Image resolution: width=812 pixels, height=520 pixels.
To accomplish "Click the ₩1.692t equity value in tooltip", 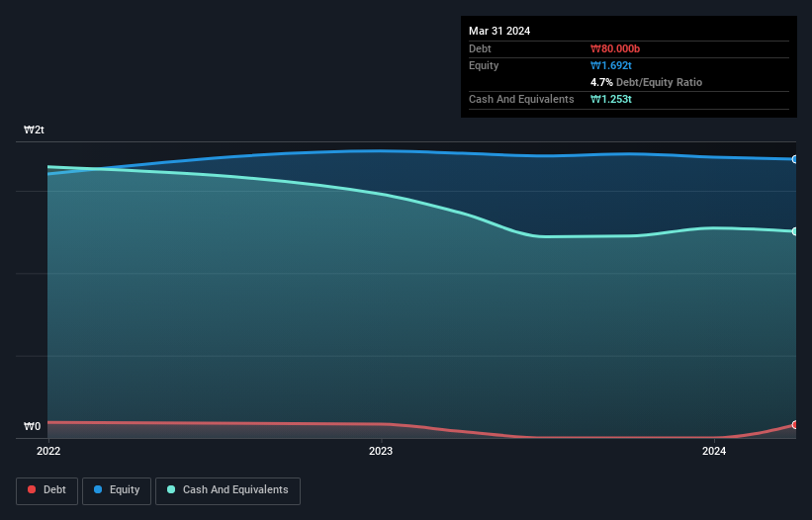I will coord(611,65).
